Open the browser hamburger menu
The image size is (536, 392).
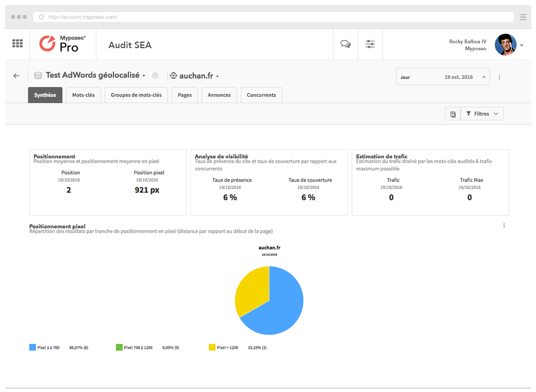523,17
